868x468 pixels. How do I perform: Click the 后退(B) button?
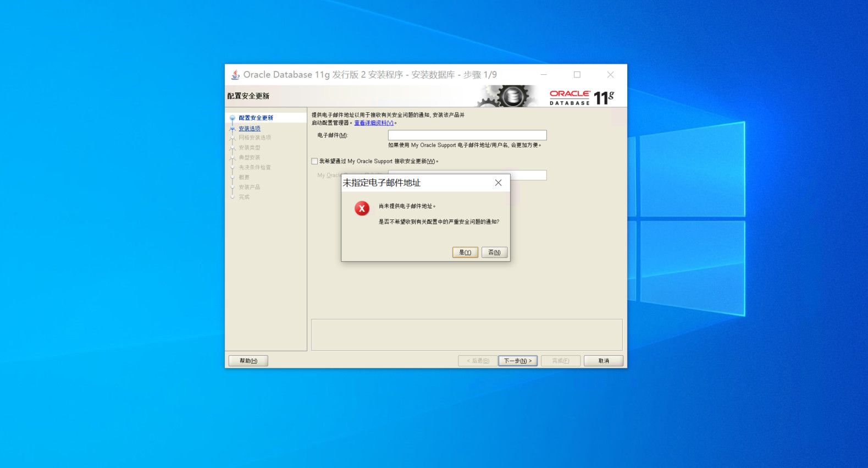click(x=478, y=361)
